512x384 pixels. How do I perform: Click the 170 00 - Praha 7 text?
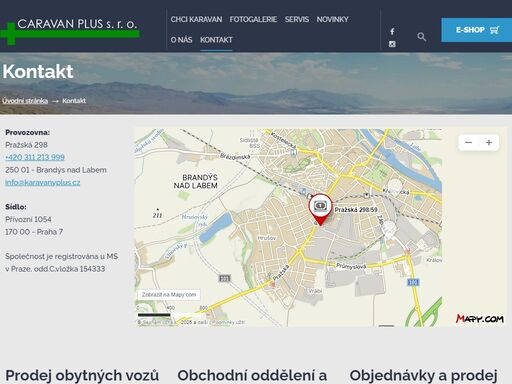pyautogui.click(x=34, y=232)
